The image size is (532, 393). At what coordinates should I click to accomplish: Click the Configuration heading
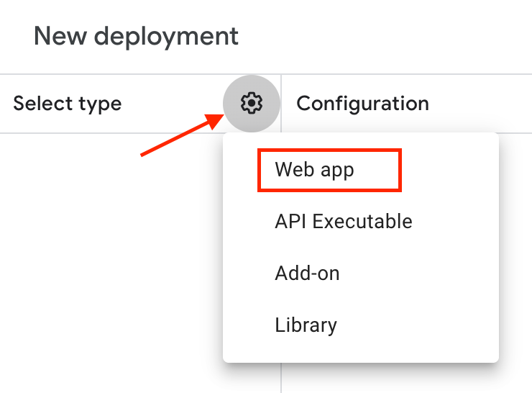point(362,104)
